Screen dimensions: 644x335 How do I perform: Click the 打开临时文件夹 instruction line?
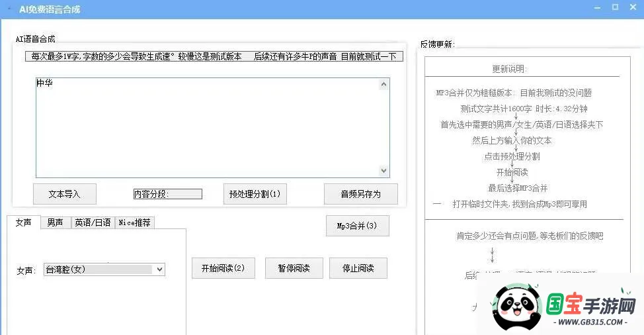tap(520, 205)
